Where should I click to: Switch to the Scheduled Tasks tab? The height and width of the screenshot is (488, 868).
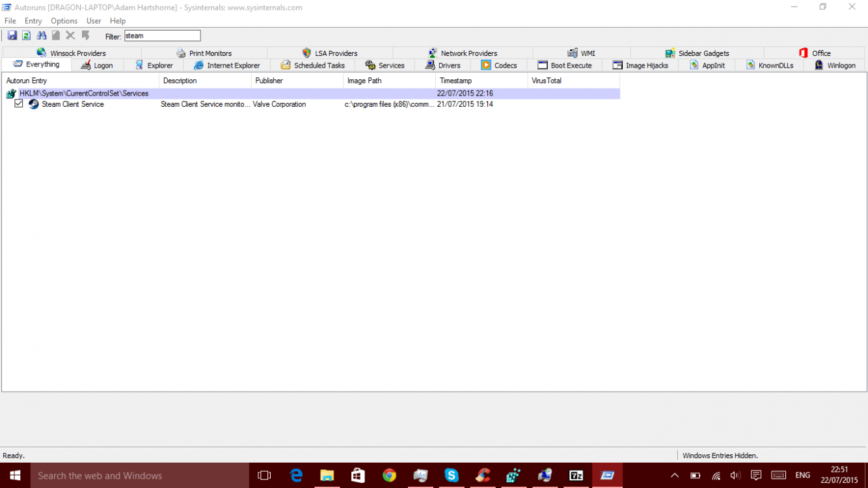(313, 66)
